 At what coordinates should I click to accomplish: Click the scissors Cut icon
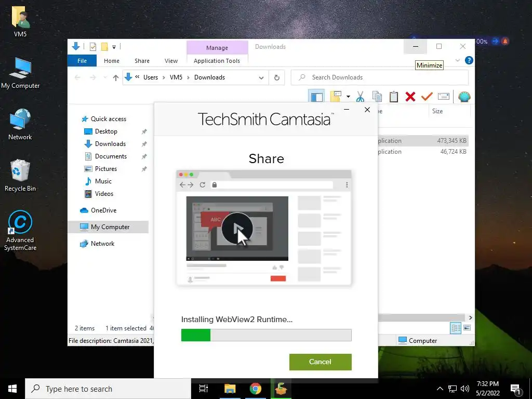tap(361, 97)
